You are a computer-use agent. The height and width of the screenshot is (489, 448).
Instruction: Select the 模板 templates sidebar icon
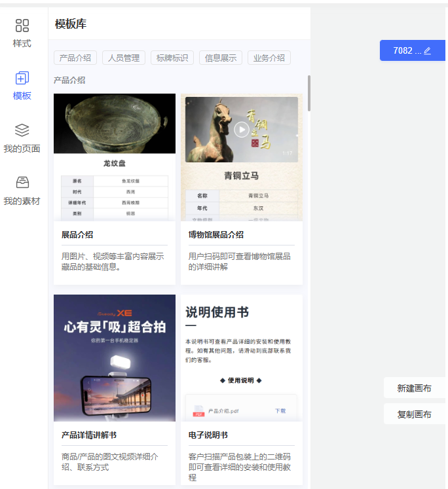[22, 79]
